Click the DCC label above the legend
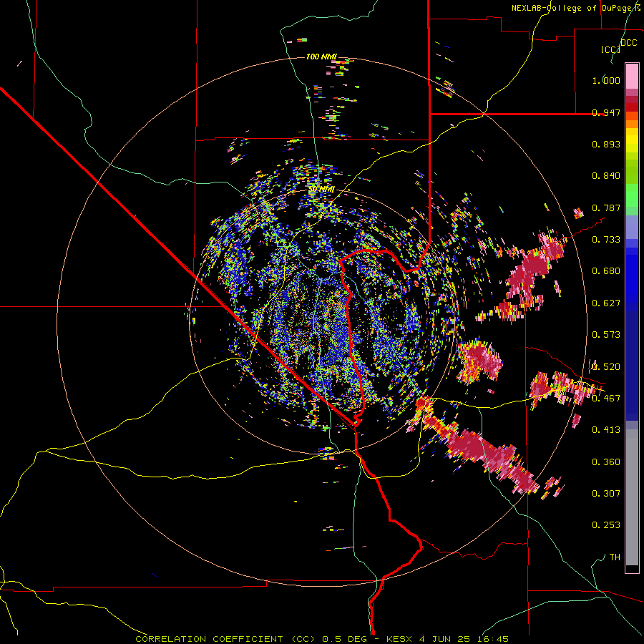 click(x=628, y=42)
